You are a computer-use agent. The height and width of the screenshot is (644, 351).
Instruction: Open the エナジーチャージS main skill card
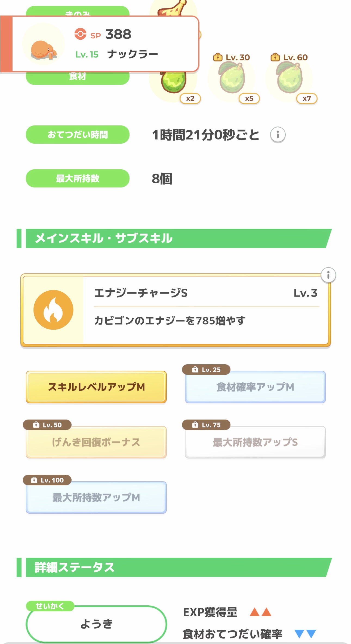[205, 310]
